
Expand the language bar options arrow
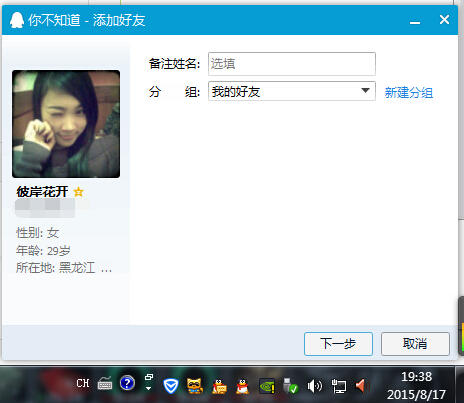(149, 388)
